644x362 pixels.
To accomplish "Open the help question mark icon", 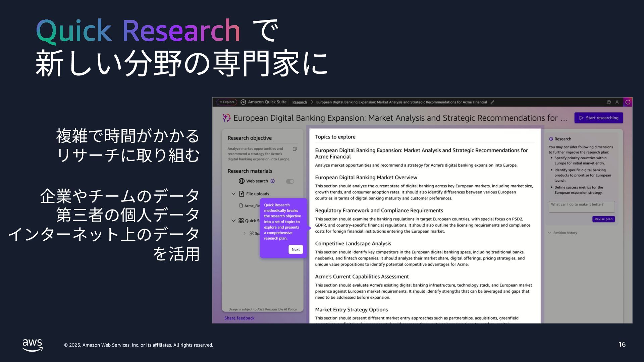I will tap(609, 102).
